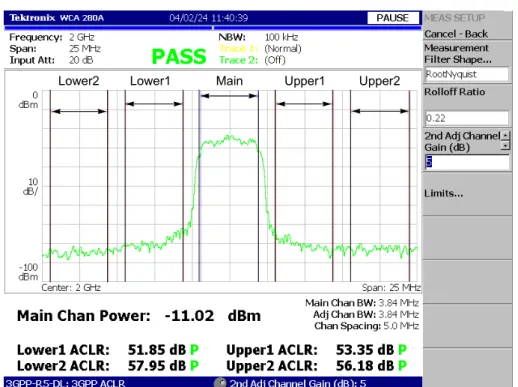Click the Upper1 channel label
518x387 pixels.
(x=304, y=81)
